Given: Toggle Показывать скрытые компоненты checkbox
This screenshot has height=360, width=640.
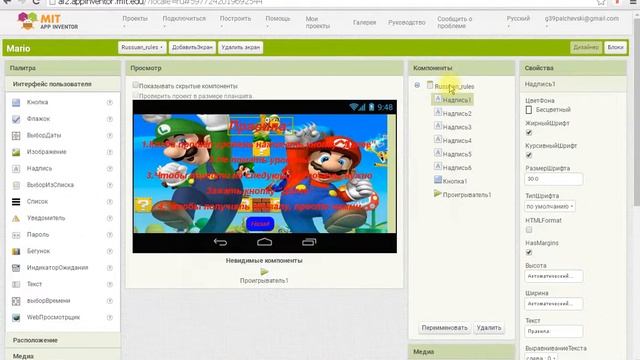Looking at the screenshot, I should pos(135,85).
